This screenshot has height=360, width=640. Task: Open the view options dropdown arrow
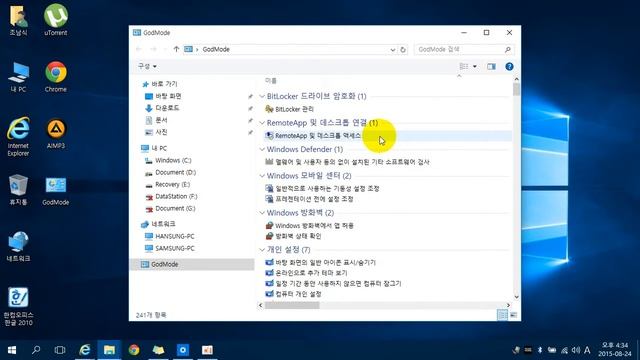[x=475, y=66]
